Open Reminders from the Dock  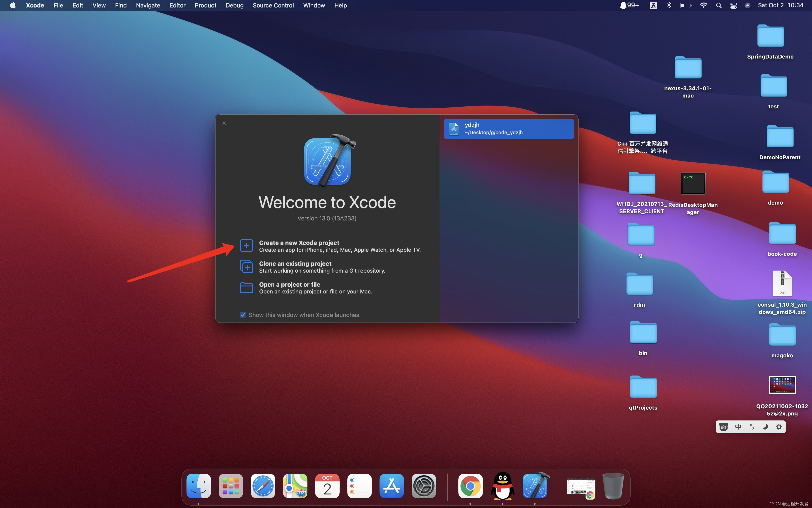point(360,486)
